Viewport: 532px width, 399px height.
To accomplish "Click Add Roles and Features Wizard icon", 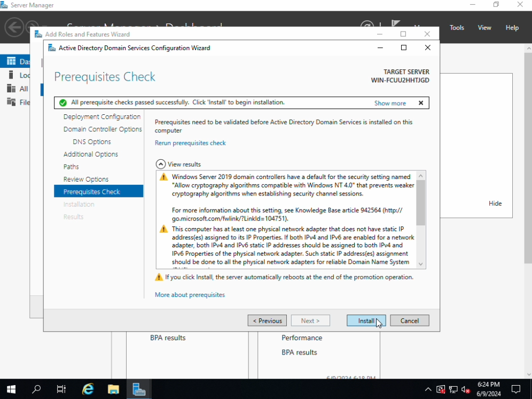I will [x=38, y=34].
